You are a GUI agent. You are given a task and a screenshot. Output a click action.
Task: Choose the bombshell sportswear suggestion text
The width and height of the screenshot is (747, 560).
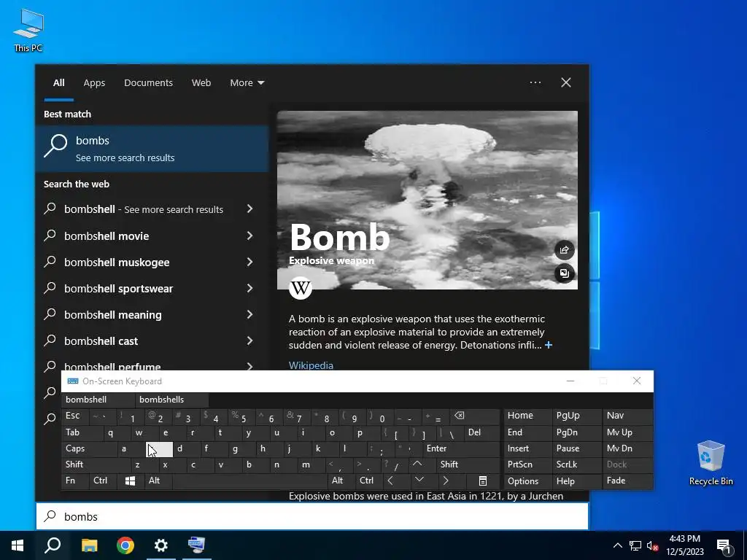(119, 289)
